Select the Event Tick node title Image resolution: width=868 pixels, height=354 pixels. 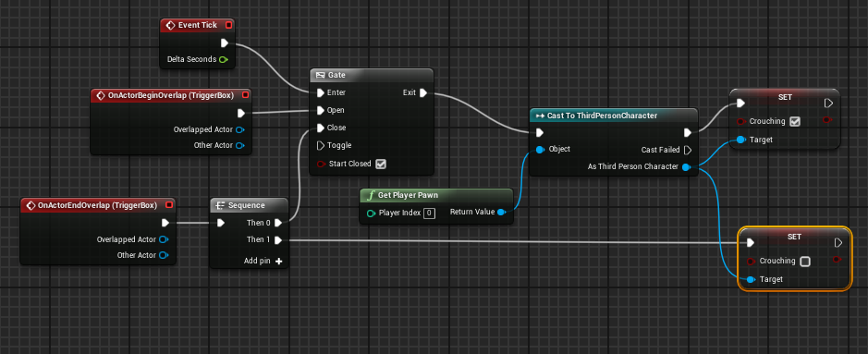198,26
